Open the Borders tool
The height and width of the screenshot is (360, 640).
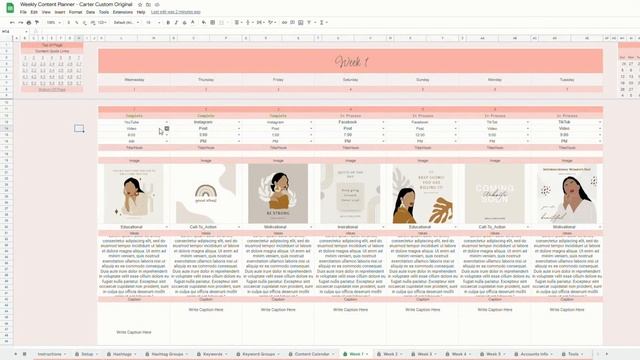(213, 22)
